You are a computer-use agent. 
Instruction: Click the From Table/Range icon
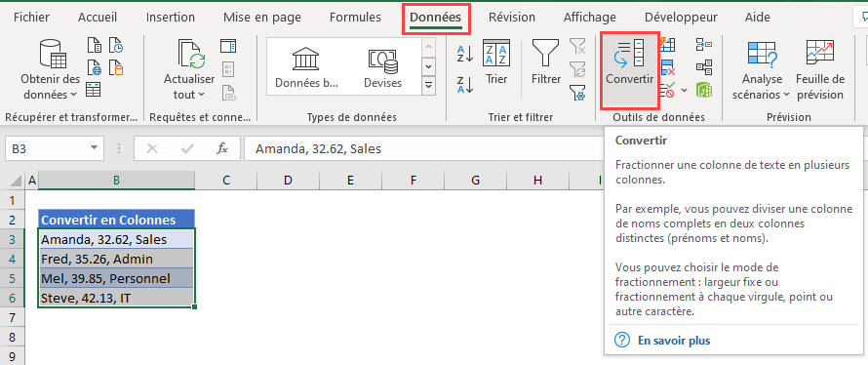click(x=94, y=89)
